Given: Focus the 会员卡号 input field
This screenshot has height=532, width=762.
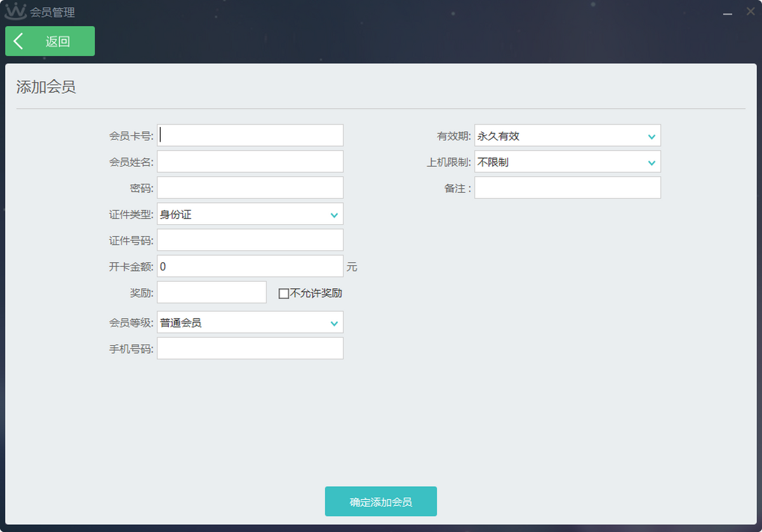Looking at the screenshot, I should (250, 136).
